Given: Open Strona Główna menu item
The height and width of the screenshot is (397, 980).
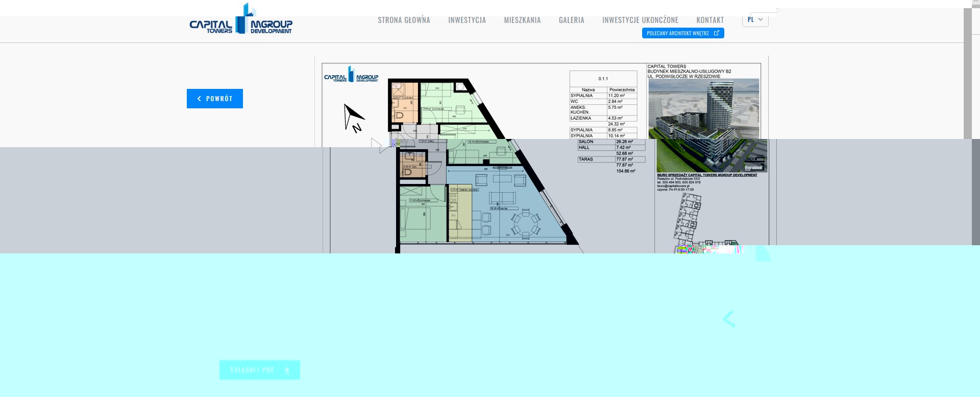Looking at the screenshot, I should pos(404,20).
